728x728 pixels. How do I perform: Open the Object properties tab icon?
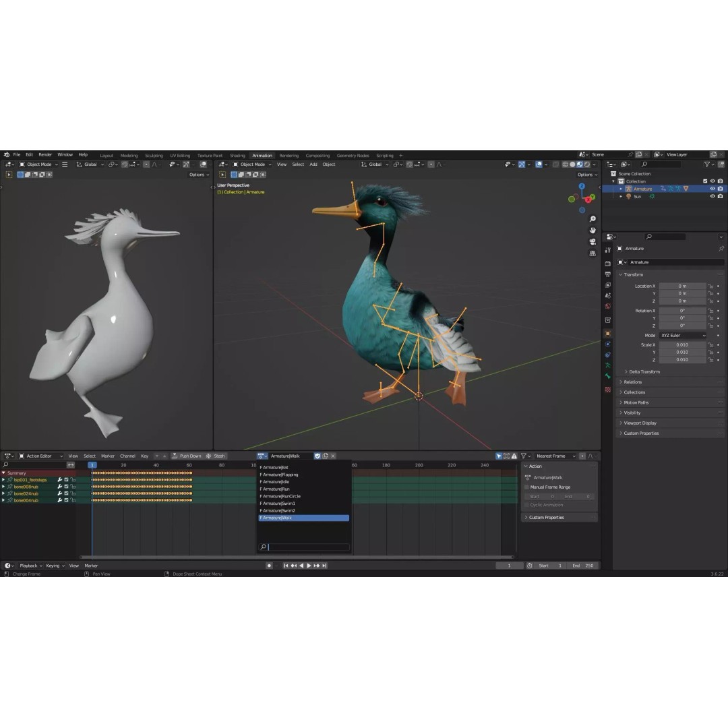[608, 334]
